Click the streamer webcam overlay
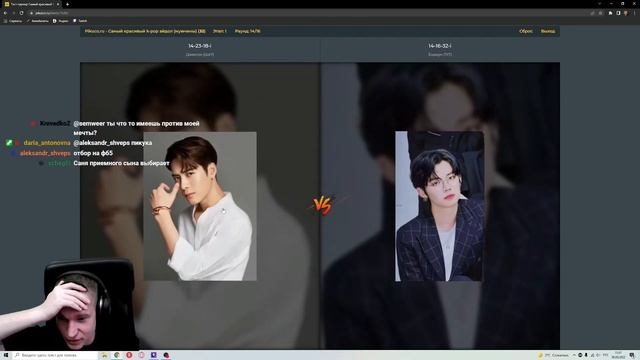The image size is (640, 360). tap(69, 304)
